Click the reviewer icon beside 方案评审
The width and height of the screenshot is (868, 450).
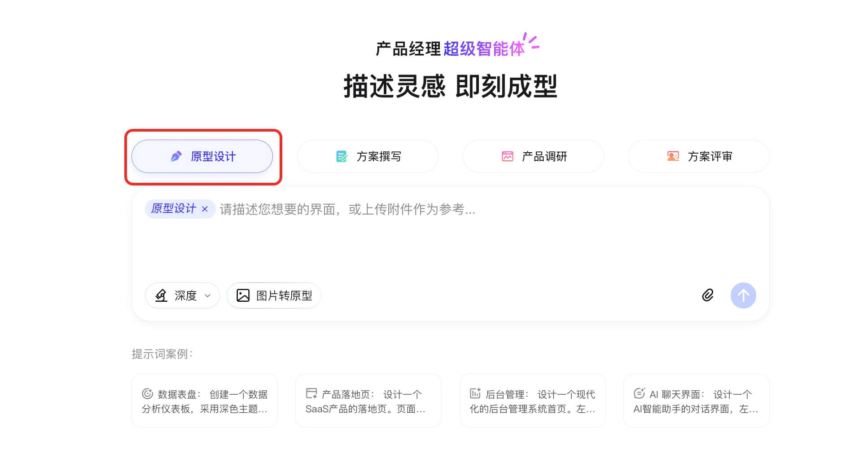[x=672, y=156]
